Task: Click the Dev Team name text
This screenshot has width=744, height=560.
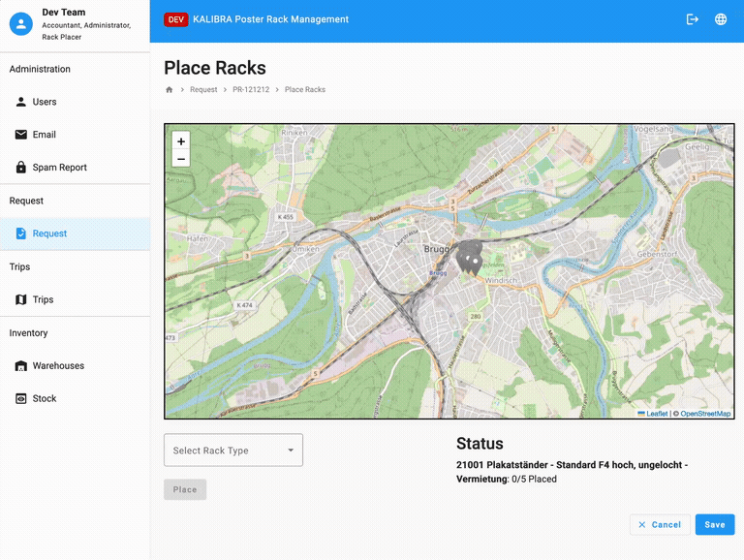Action: 64,13
